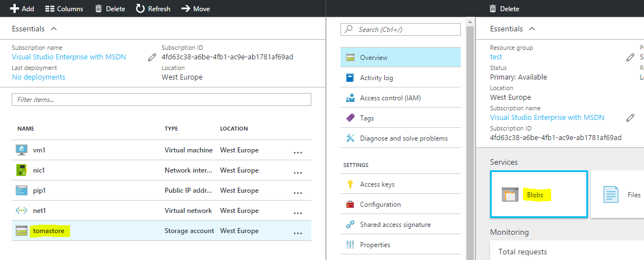The image size is (644, 260).
Task: Click the Shared access signature link icon
Action: pos(350,224)
